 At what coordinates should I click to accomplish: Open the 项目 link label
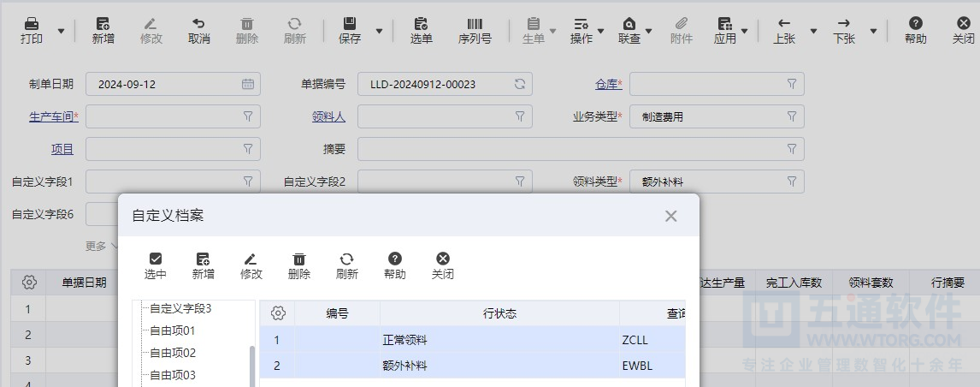[62, 149]
